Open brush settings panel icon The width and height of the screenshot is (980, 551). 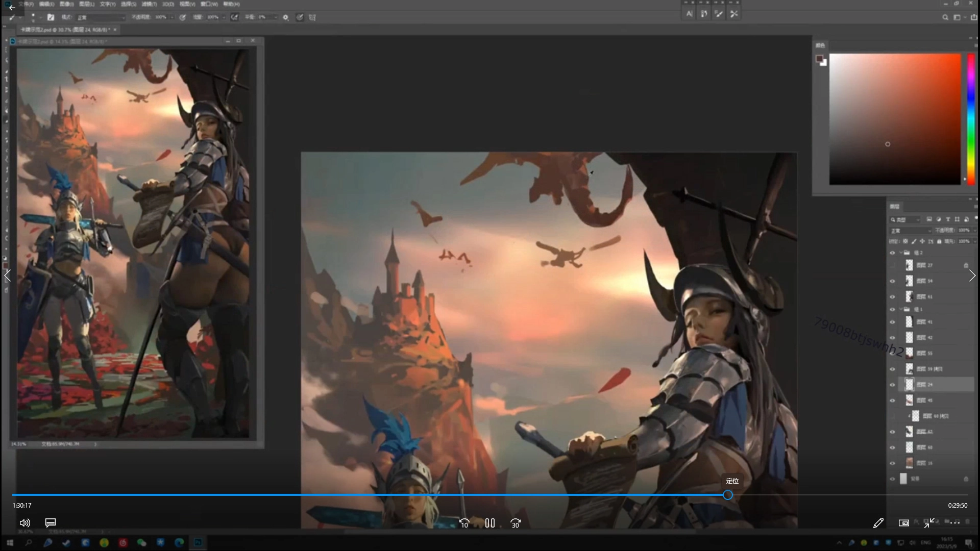pos(51,17)
